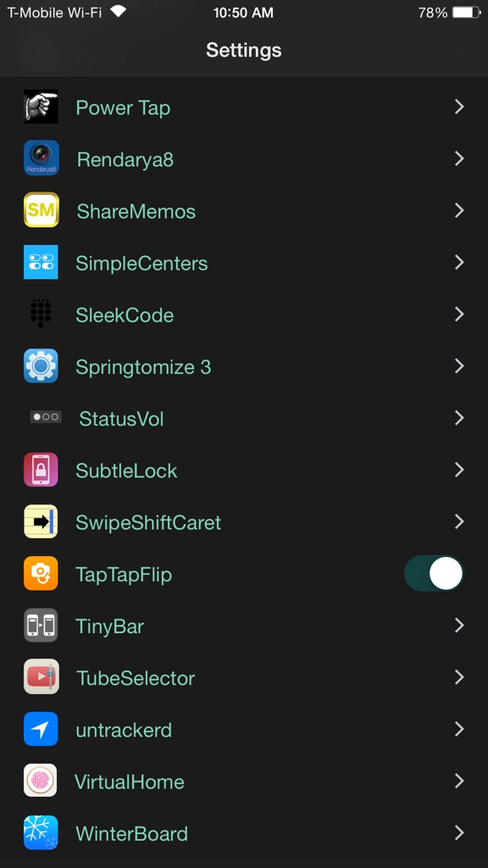
Task: Click the untrackerd row chevron arrow
Action: 458,729
